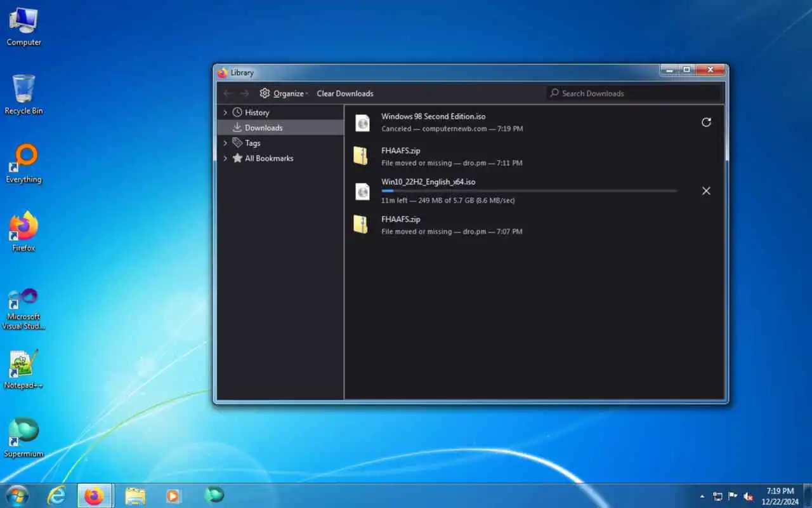812x508 pixels.
Task: Go back using the Library back arrow
Action: (228, 93)
